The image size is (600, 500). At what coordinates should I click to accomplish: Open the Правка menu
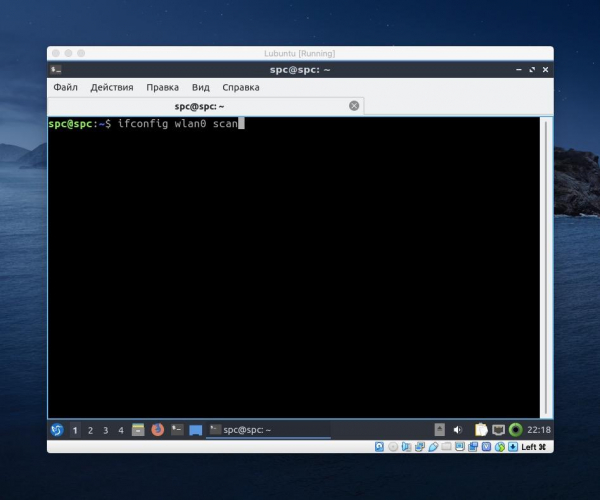click(163, 87)
